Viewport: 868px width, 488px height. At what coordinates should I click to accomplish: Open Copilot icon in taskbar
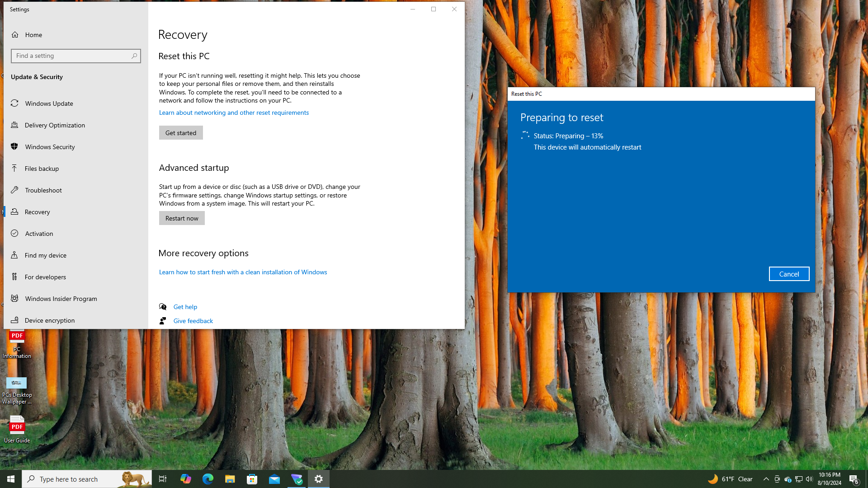click(185, 479)
